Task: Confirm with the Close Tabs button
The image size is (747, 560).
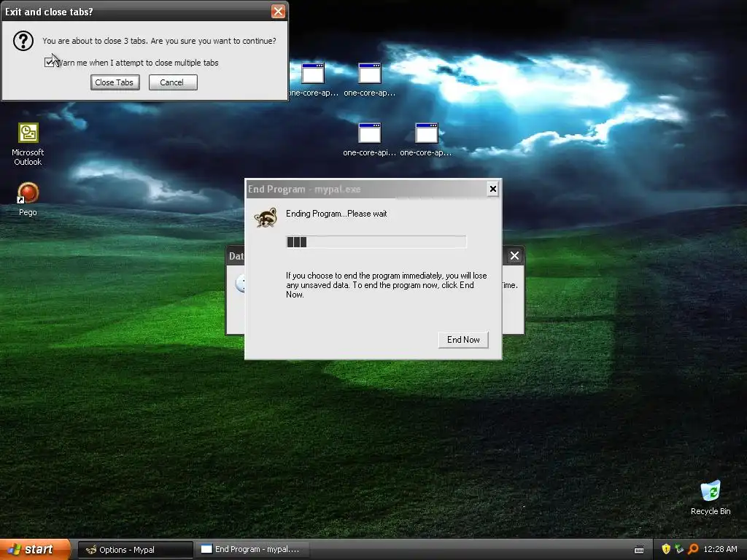Action: [x=115, y=82]
